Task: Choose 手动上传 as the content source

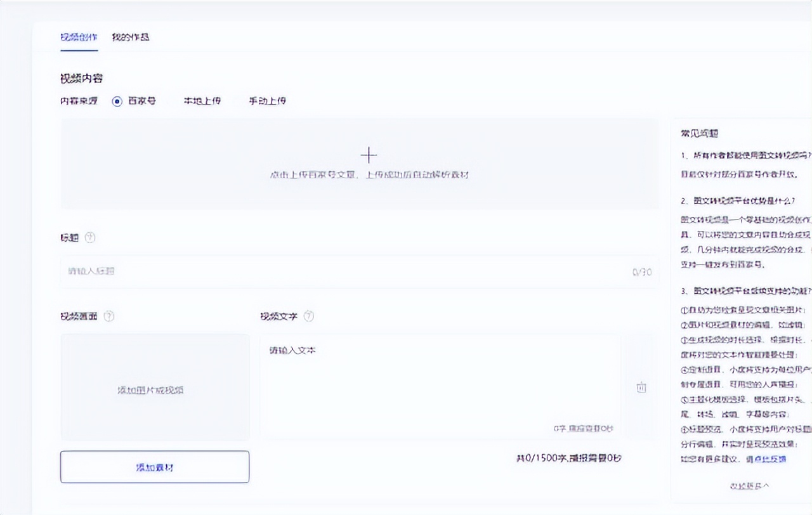Action: click(x=267, y=101)
